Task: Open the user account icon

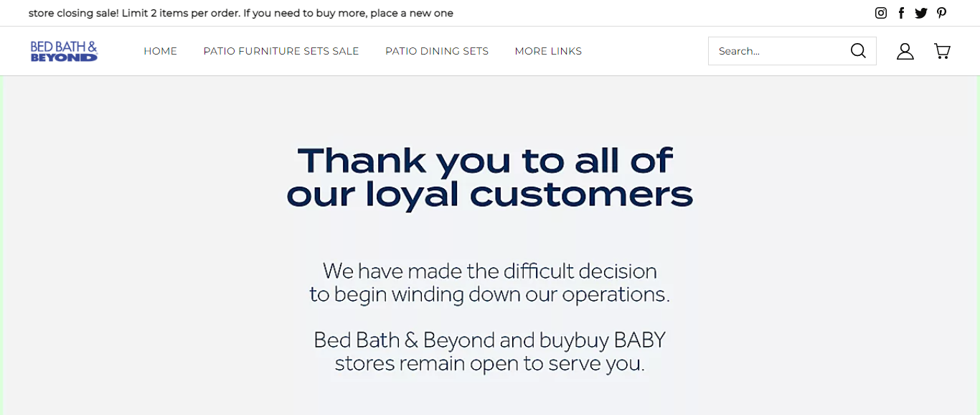Action: coord(905,51)
